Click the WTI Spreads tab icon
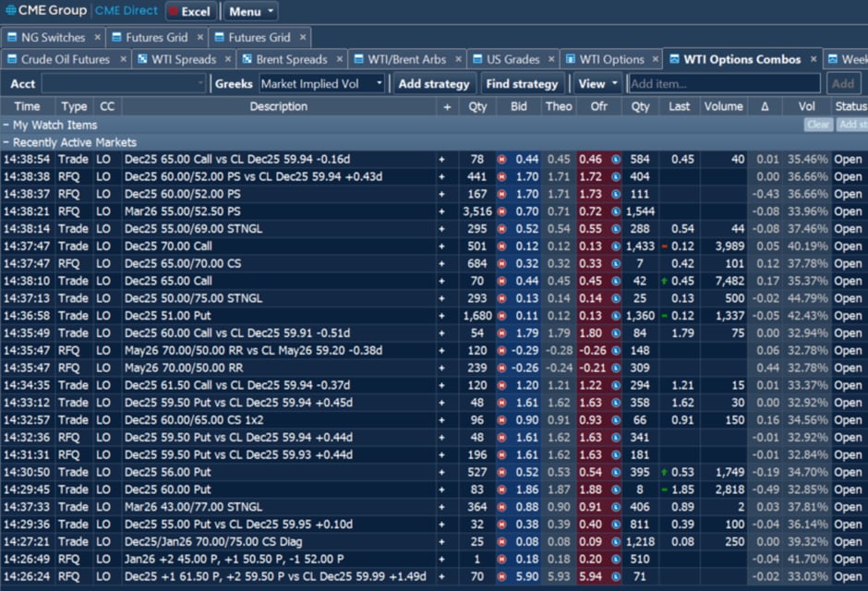Viewport: 868px width, 591px height. [142, 59]
